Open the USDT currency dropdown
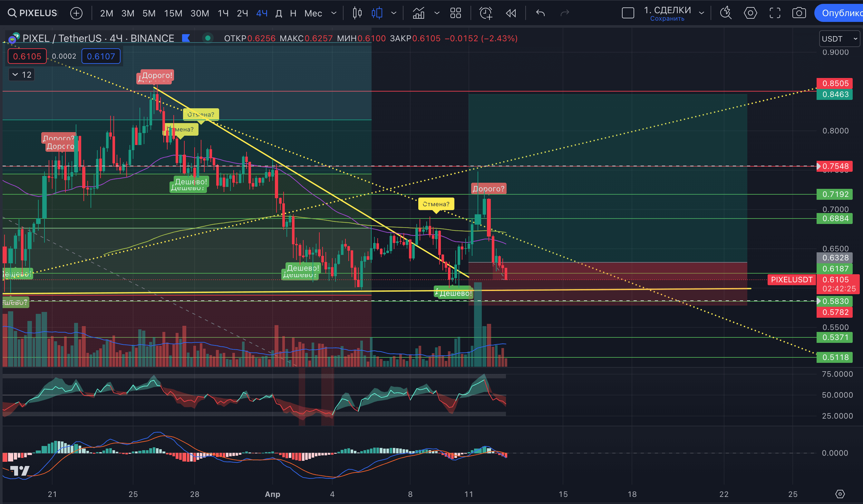Image resolution: width=863 pixels, height=504 pixels. point(839,39)
